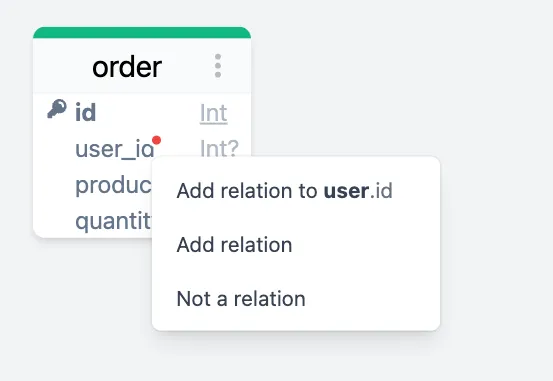Select the quantity column name
Image resolution: width=553 pixels, height=381 pixels.
coord(113,221)
